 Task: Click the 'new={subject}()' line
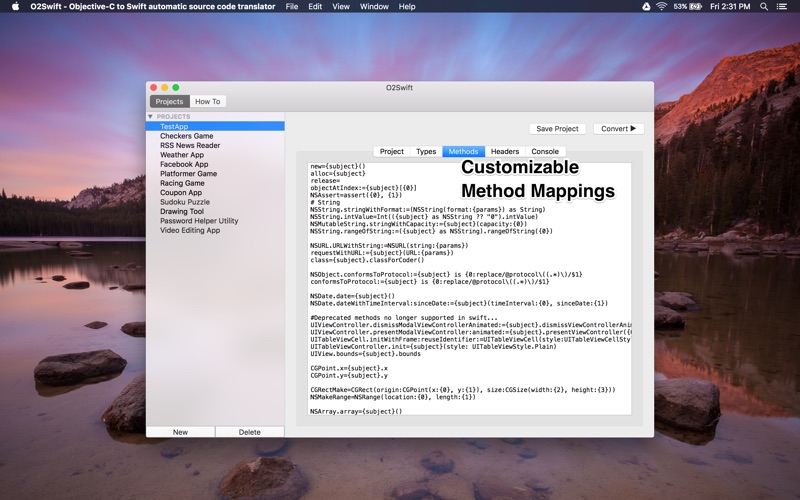(338, 166)
